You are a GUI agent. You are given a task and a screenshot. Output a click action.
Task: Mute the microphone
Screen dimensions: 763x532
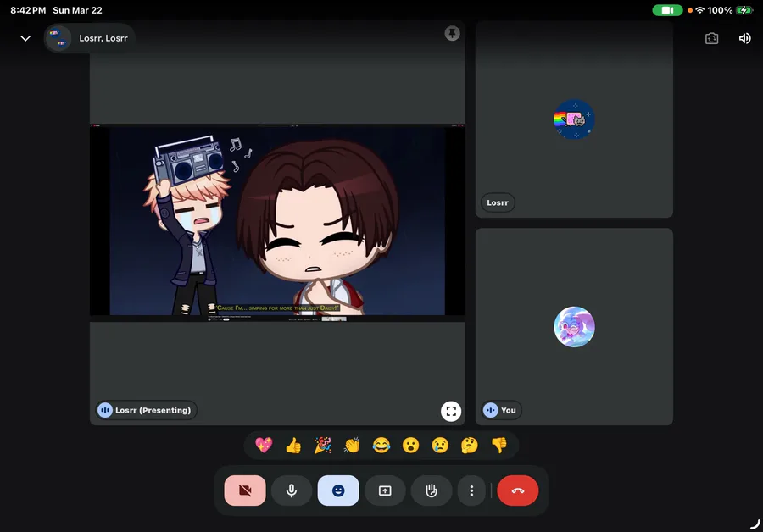coord(292,490)
